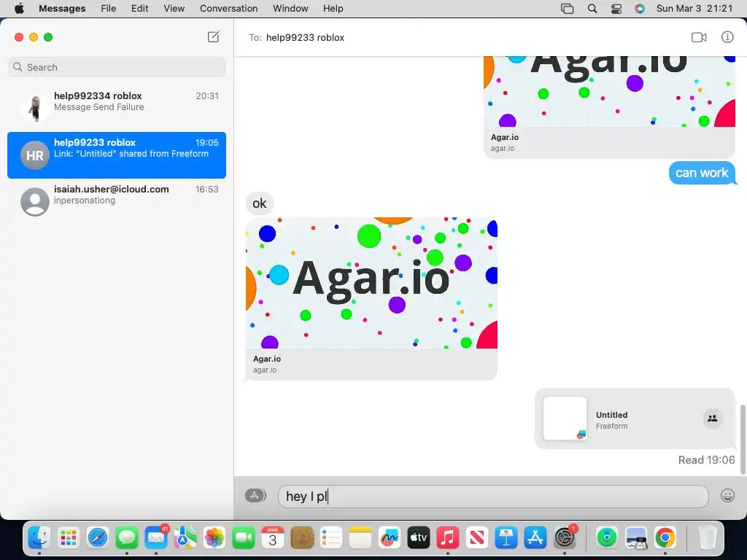Open Keynote from the Dock
This screenshot has width=747, height=560.
point(506,537)
